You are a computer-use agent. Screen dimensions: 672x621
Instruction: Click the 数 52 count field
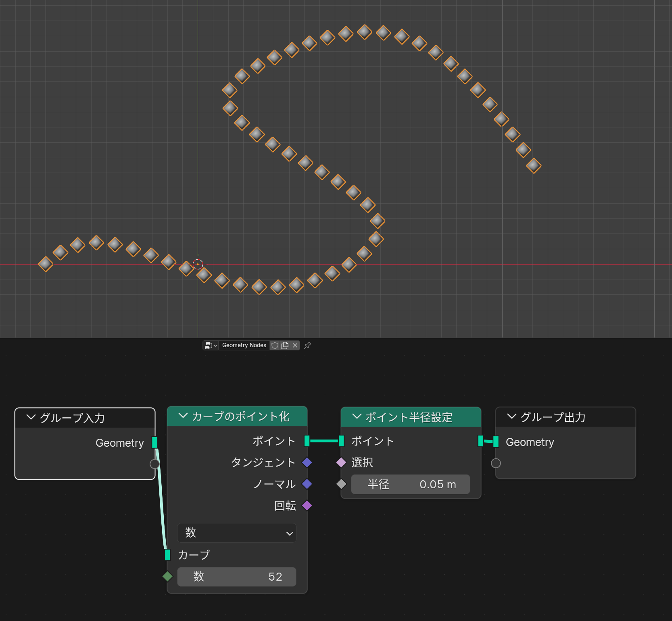[x=237, y=577]
